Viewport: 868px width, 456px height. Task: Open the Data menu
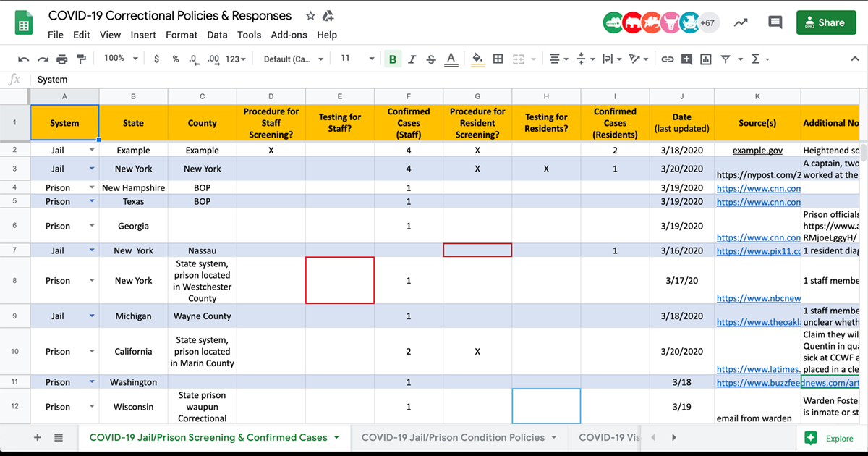218,34
